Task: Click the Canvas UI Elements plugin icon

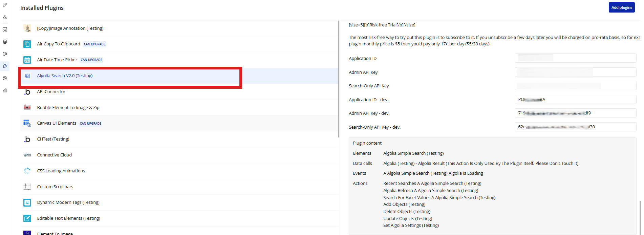Action: click(27, 123)
